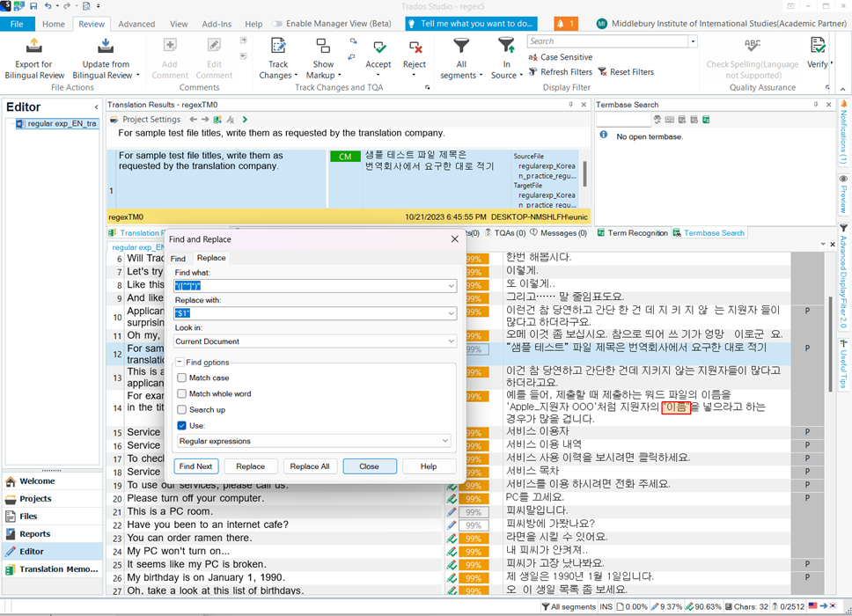Click the Reject changes icon
Viewport: 852px width, 616px height.
tap(415, 47)
